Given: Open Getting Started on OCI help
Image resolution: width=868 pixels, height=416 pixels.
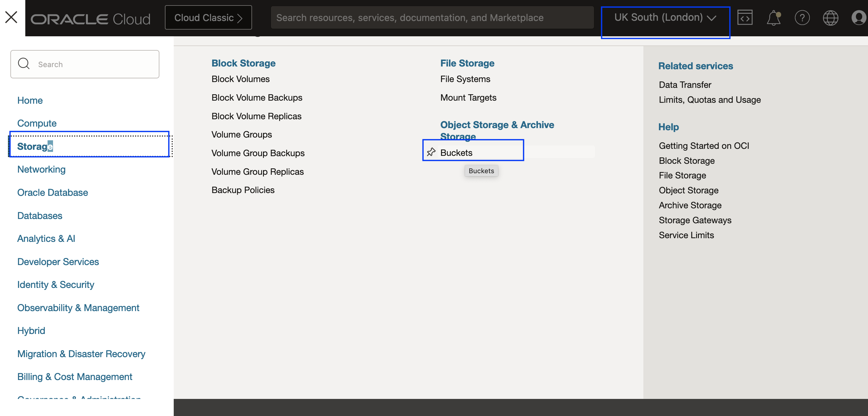Looking at the screenshot, I should pos(704,146).
